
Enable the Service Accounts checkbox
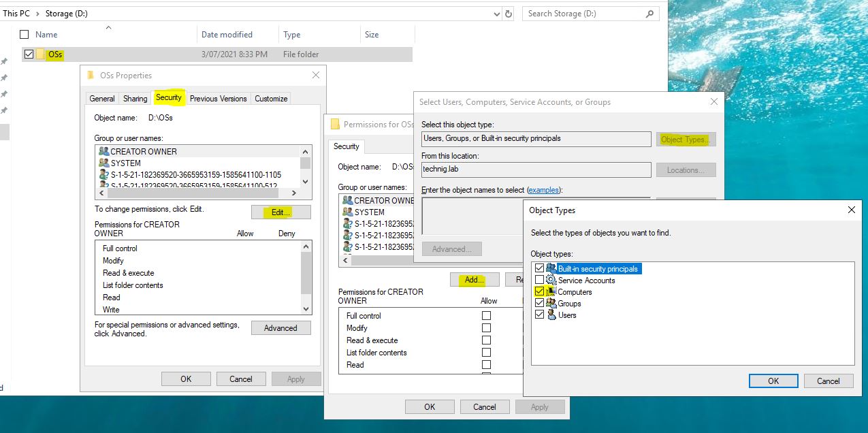(x=540, y=280)
